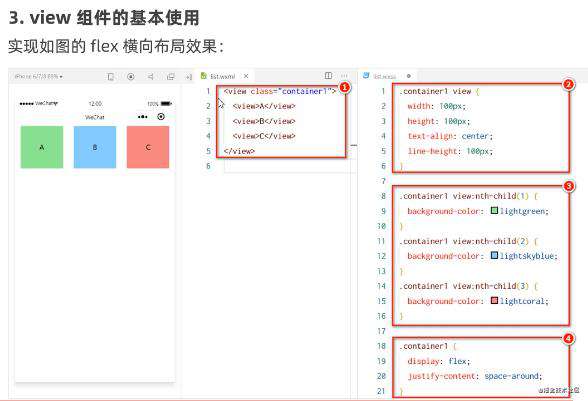Click the device rotate icon in simulator toolbar
Screen dimensions: 588x401
click(x=111, y=77)
